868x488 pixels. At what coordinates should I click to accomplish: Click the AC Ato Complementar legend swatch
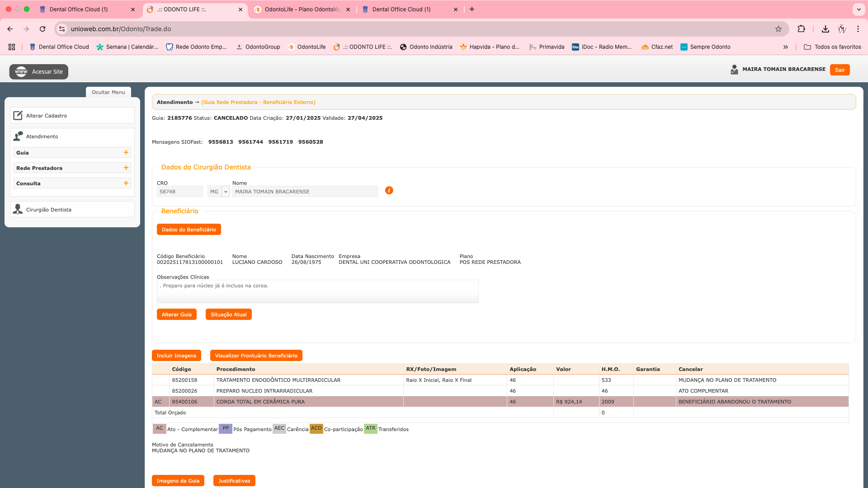160,428
